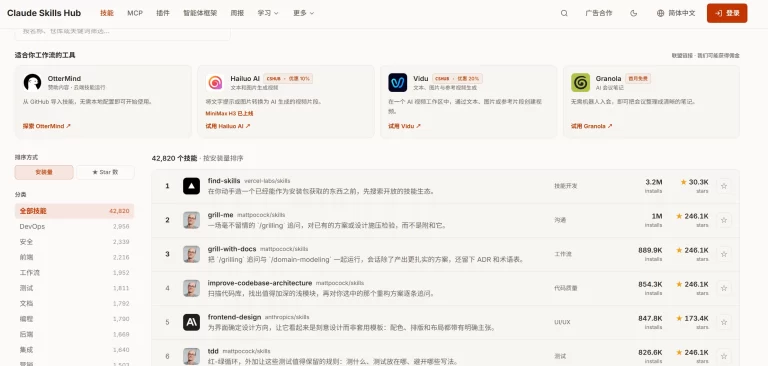
Task: Go to Claude Skills Hub home logo
Action: (x=44, y=13)
